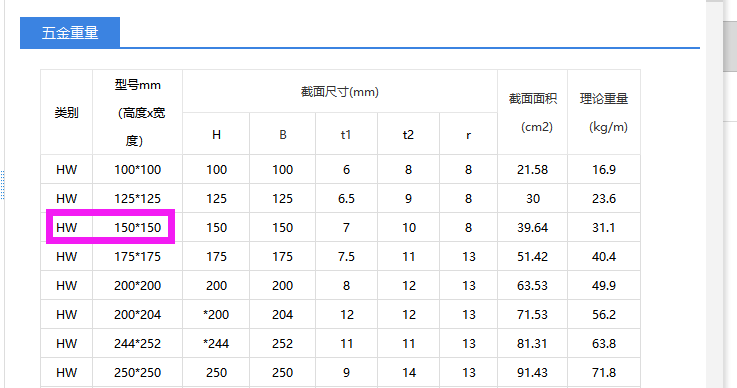
Task: Open the 五金重量 tab
Action: [70, 32]
